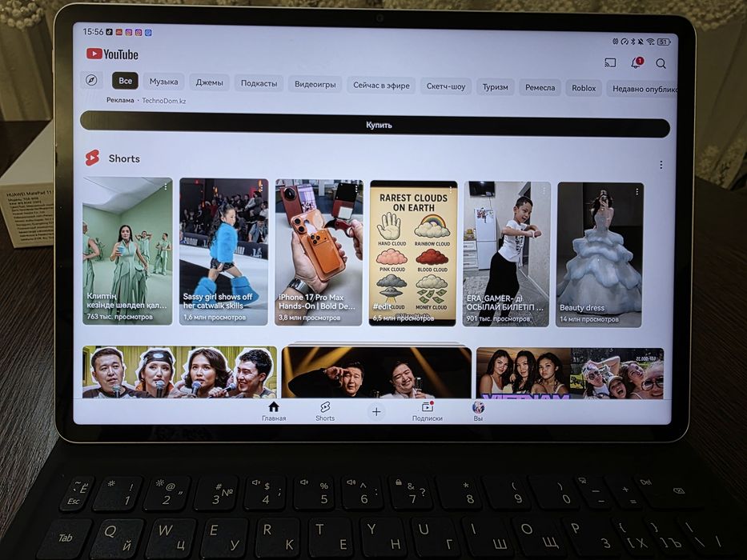
Task: Open the Wi-Fi status icon
Action: tap(650, 42)
